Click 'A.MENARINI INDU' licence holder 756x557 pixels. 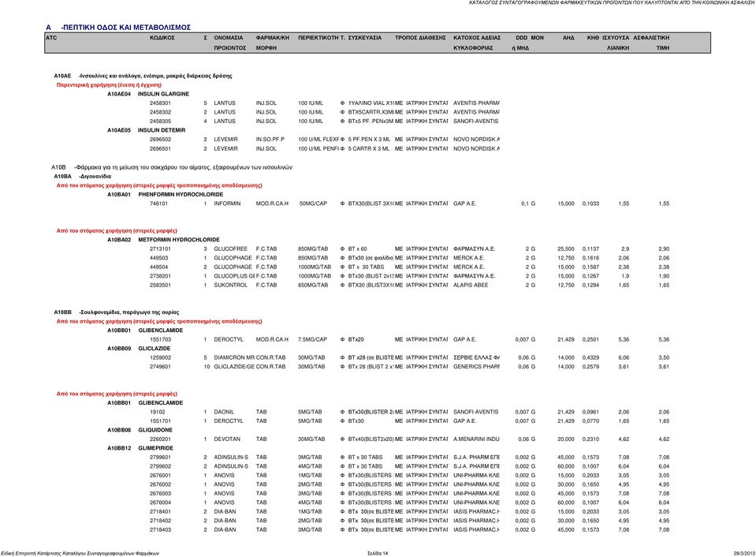476,439
